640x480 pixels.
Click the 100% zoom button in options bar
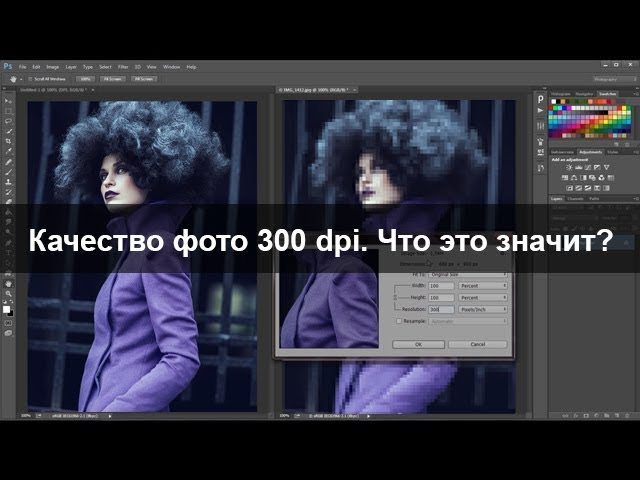pos(85,79)
